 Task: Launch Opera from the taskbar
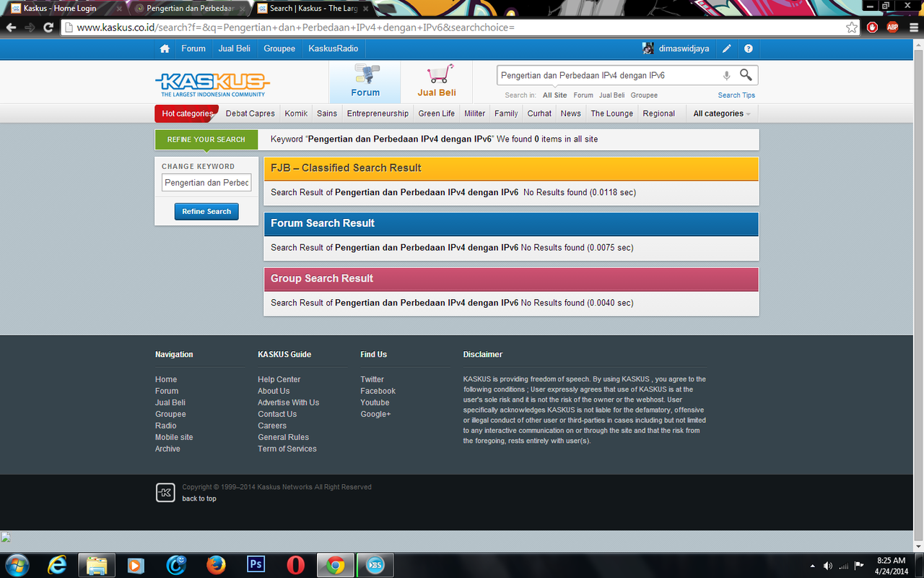295,565
